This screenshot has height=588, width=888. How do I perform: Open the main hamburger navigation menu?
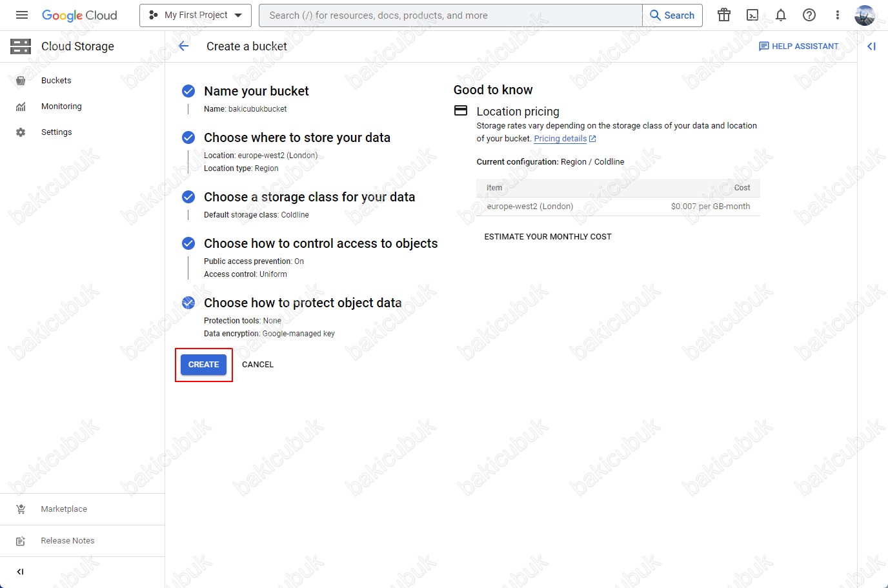[21, 15]
